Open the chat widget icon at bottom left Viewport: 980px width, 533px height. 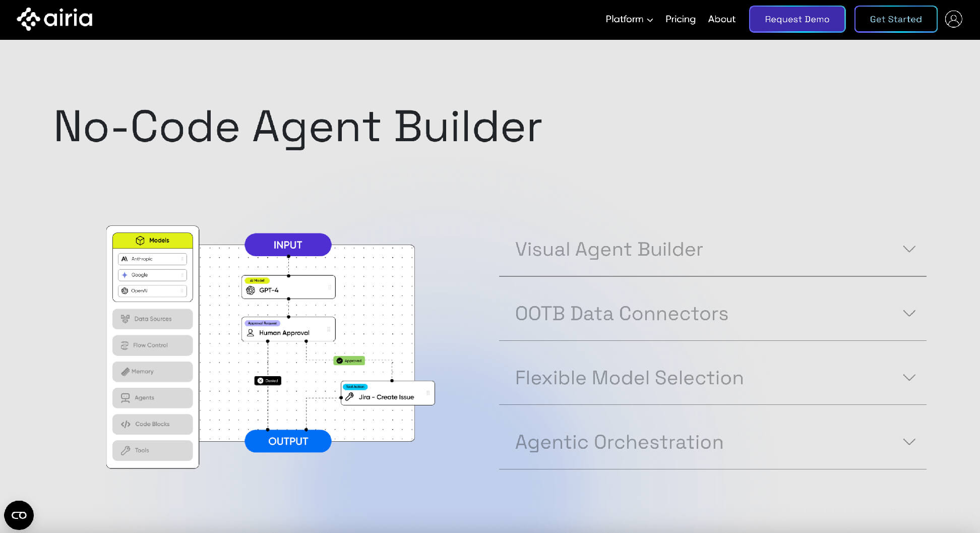[x=19, y=515]
